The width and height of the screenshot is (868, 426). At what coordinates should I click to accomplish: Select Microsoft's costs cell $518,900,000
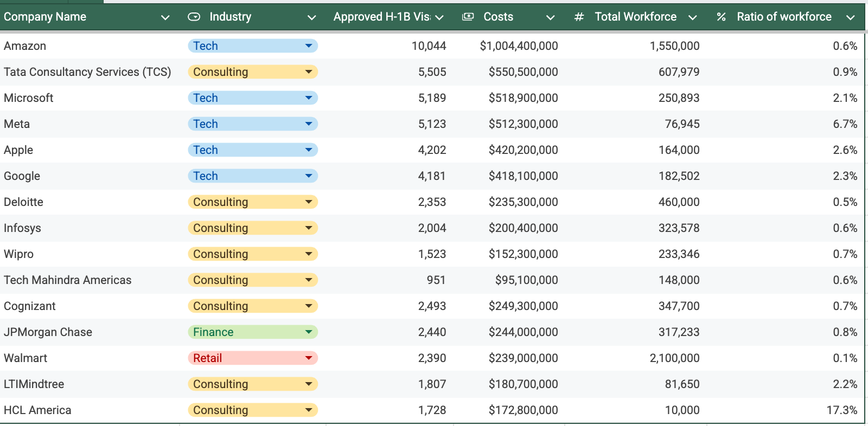click(x=509, y=98)
